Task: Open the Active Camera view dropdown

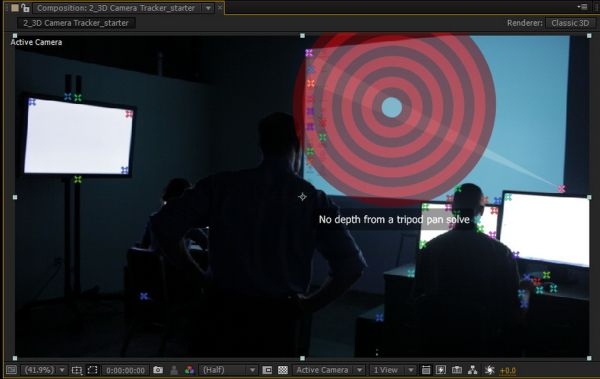Action: coord(328,370)
